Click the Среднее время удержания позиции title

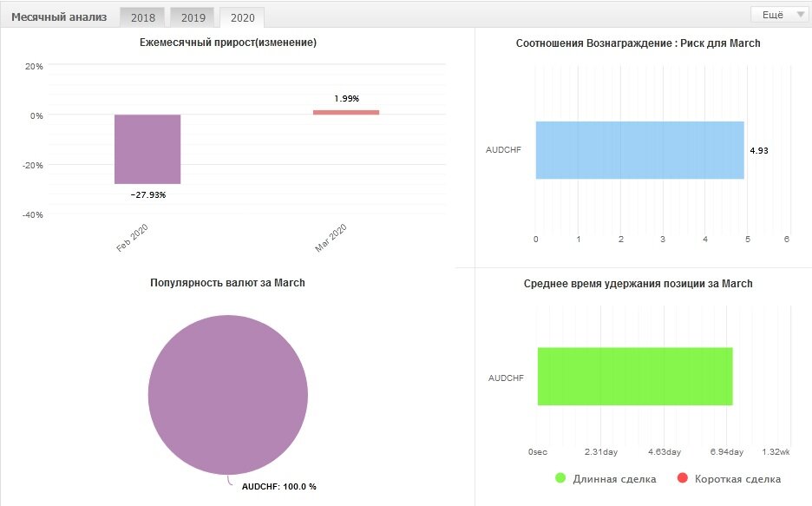tap(638, 283)
